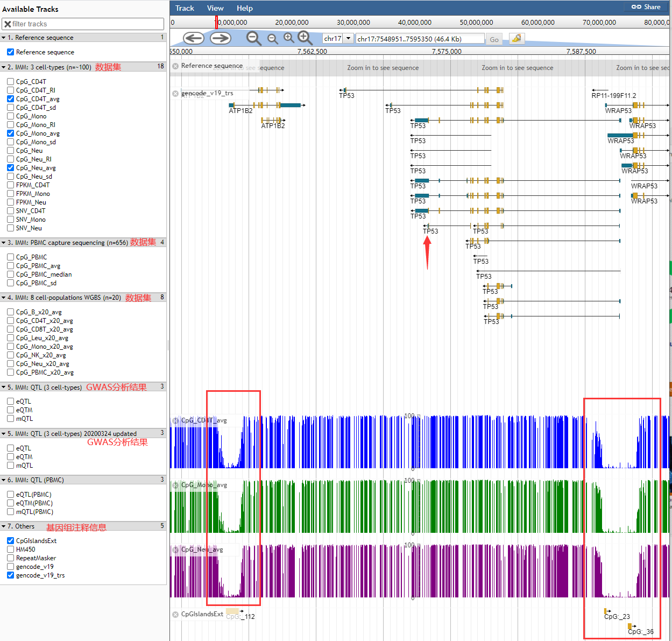Close the gencode_v19_trs track
672x641 pixels.
tap(175, 94)
